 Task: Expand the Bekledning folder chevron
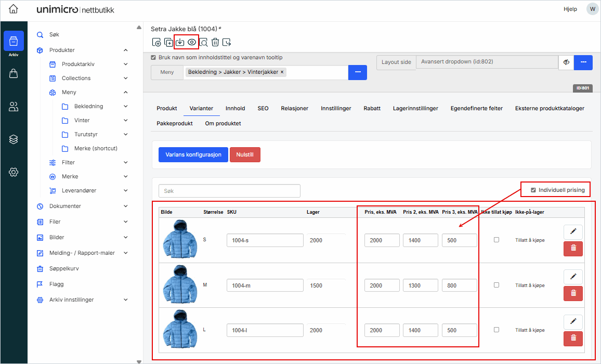(126, 107)
